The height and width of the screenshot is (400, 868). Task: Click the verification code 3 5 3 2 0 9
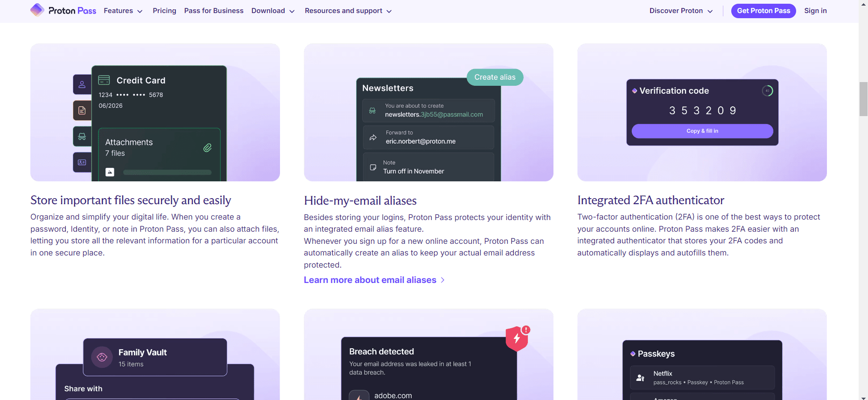pyautogui.click(x=702, y=110)
